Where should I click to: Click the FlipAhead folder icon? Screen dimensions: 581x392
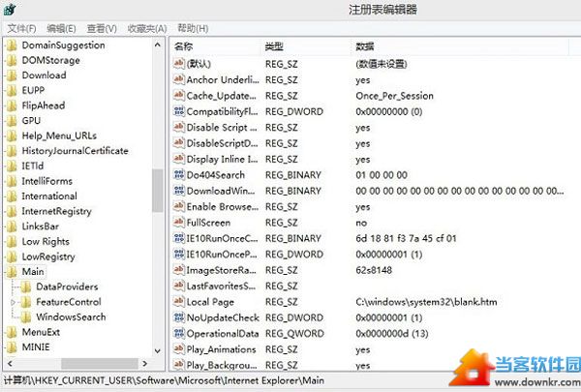tap(12, 106)
